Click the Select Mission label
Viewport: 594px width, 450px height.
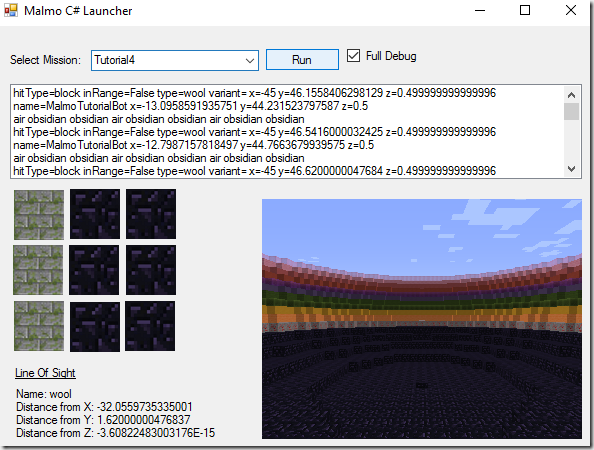coord(45,60)
